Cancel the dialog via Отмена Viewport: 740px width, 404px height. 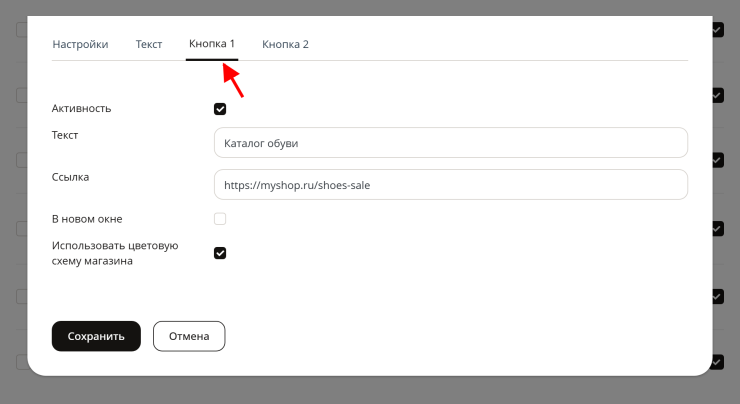tap(189, 336)
